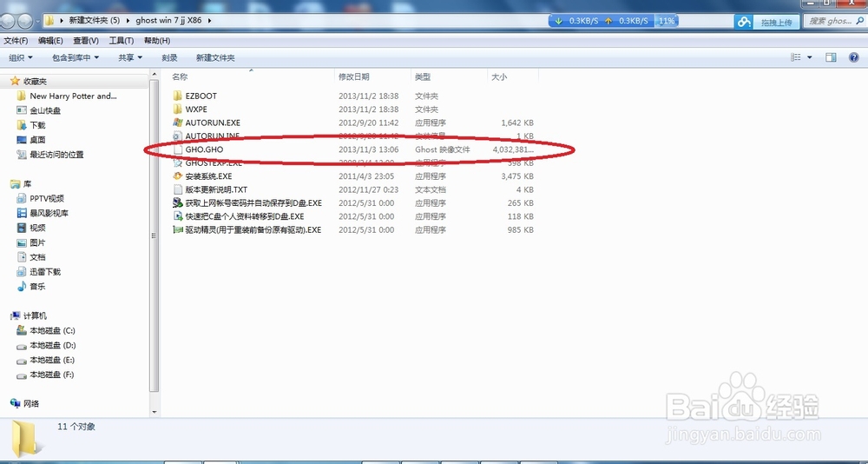Expand the 包含到库中 dropdown
This screenshot has width=868, height=464.
76,57
